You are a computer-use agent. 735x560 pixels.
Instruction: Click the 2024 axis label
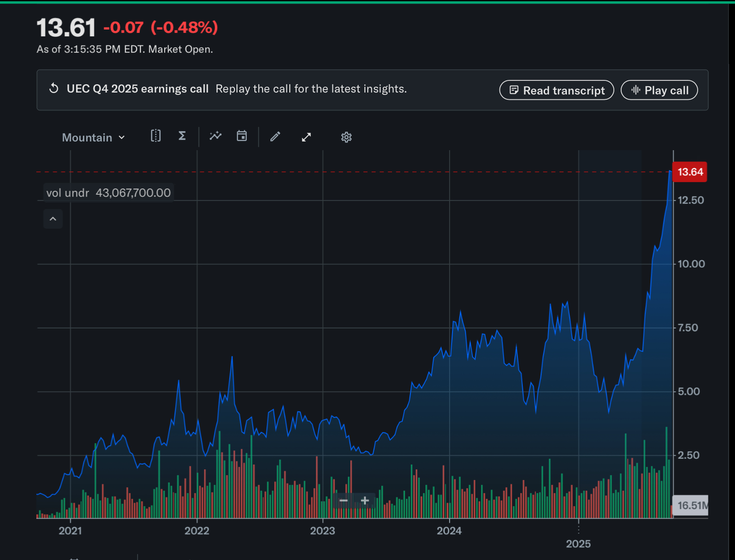tap(449, 530)
